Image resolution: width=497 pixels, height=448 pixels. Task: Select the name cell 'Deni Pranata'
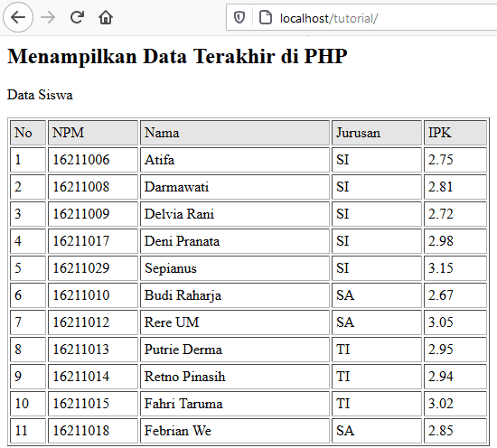click(x=235, y=241)
